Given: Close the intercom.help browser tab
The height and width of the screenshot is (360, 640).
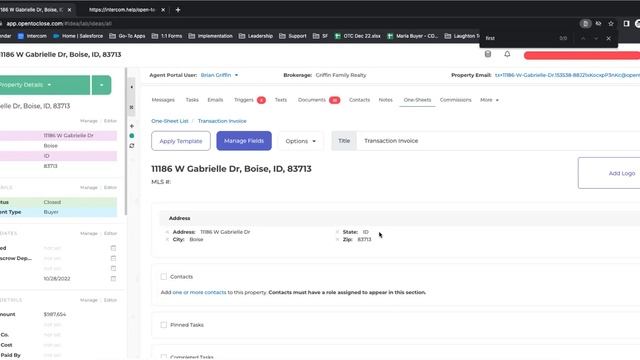Looking at the screenshot, I should [x=163, y=9].
